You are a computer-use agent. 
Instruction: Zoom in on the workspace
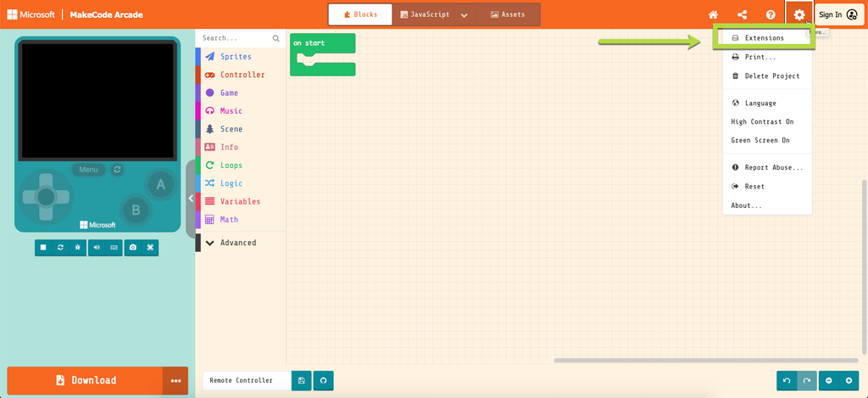coord(849,381)
